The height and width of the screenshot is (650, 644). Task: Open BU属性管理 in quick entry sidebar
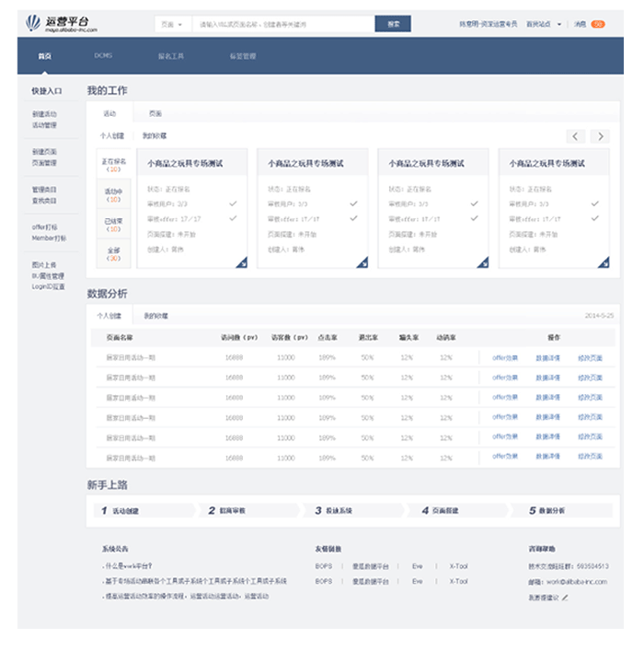48,275
